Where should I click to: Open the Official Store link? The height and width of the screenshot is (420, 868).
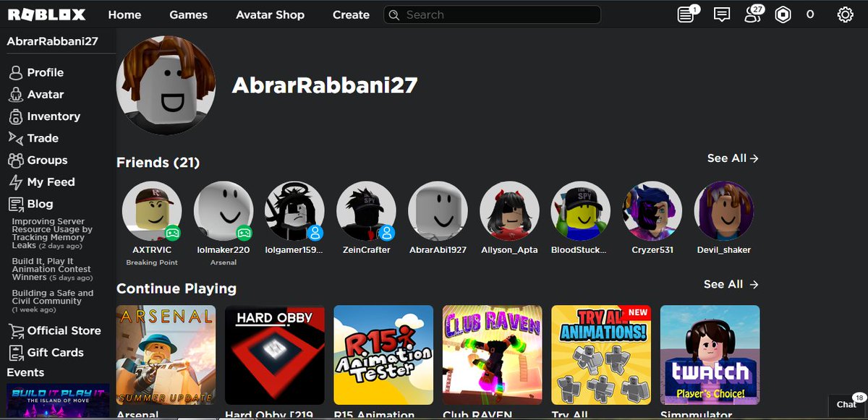pyautogui.click(x=64, y=331)
